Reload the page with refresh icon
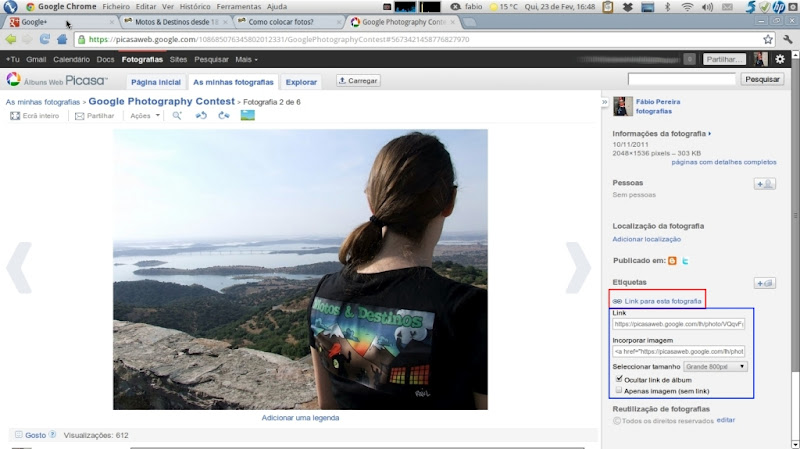This screenshot has height=449, width=800. 44,39
